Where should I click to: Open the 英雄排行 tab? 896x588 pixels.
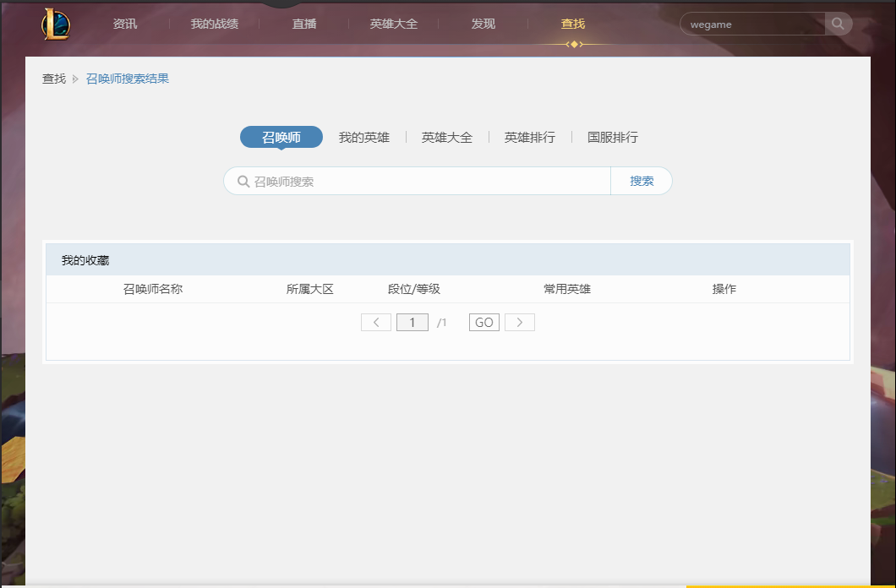coord(530,138)
